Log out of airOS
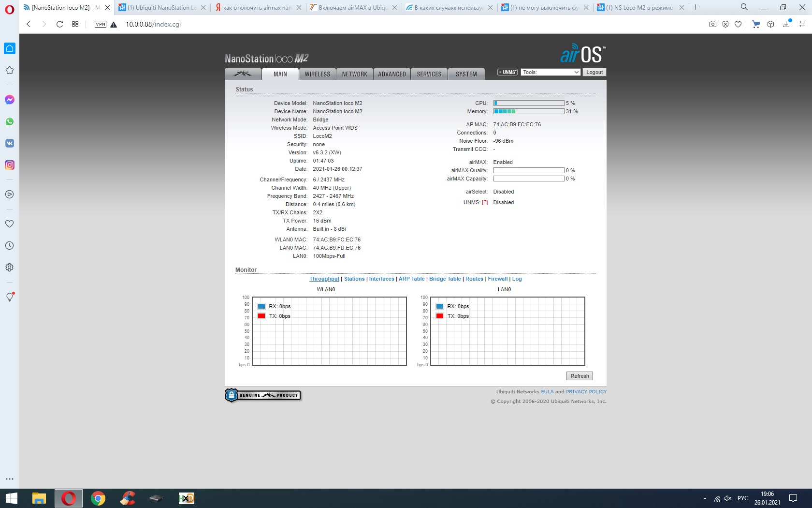812x508 pixels. pos(594,72)
